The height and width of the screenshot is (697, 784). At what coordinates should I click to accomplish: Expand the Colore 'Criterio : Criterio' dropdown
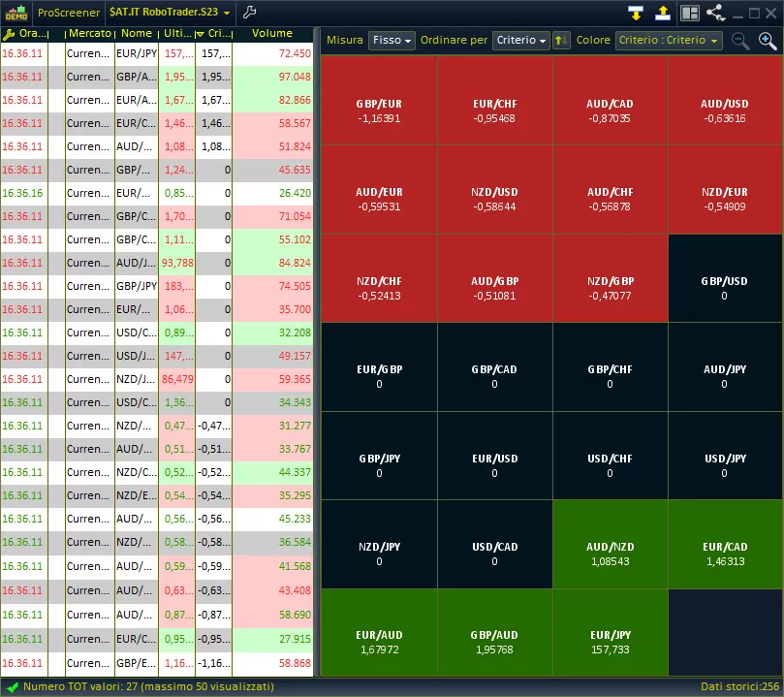tap(669, 41)
